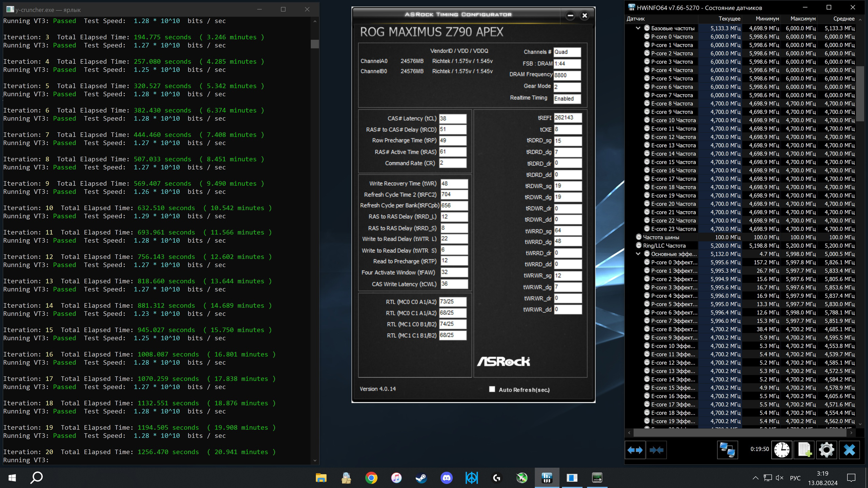Sort by the Максимум column header
The width and height of the screenshot is (868, 488).
tap(803, 19)
